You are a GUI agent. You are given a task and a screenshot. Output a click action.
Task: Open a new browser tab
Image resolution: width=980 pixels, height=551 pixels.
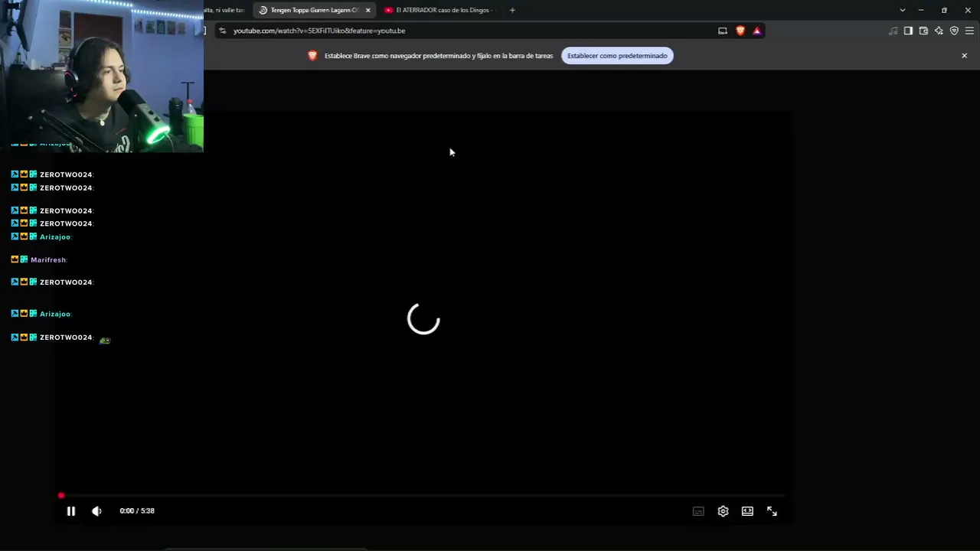tap(512, 10)
